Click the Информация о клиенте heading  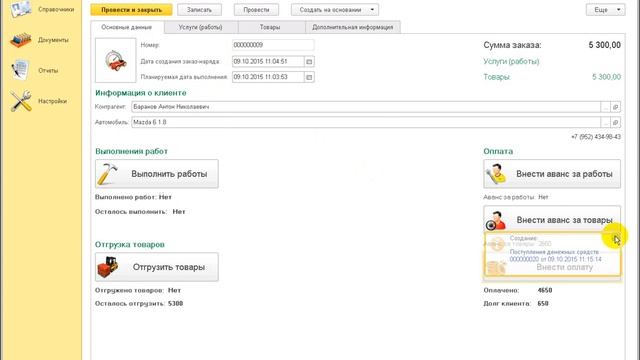pos(141,93)
